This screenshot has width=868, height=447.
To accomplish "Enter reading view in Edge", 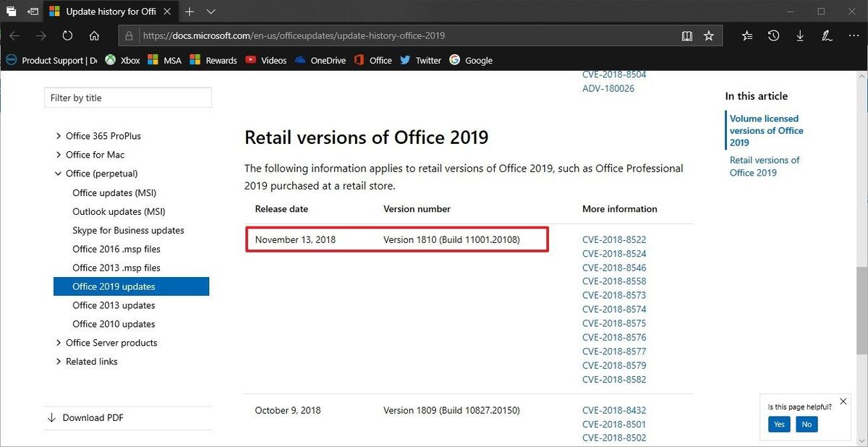I will pyautogui.click(x=686, y=35).
